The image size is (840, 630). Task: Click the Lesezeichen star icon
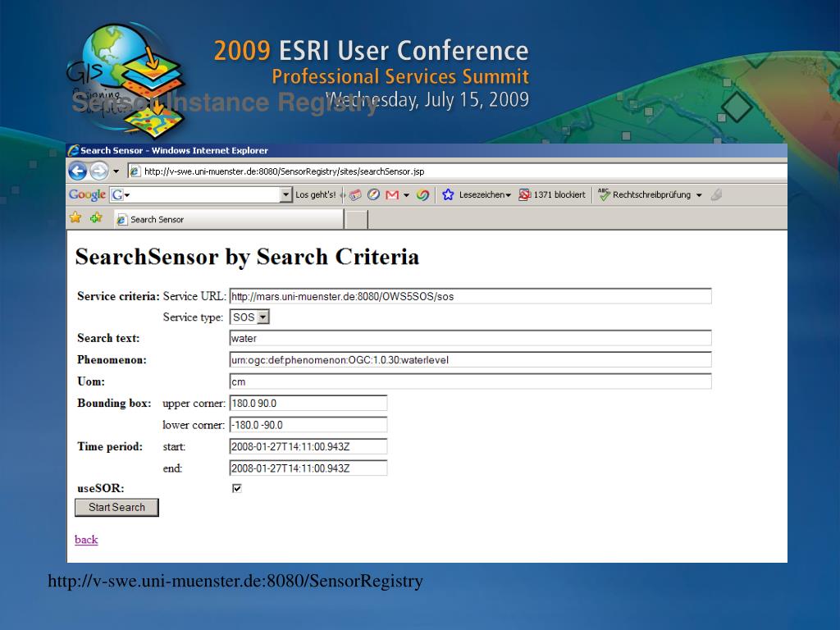coord(448,195)
